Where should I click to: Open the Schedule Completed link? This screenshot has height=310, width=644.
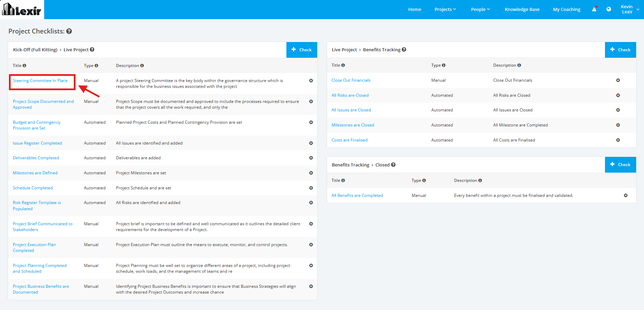coord(33,188)
